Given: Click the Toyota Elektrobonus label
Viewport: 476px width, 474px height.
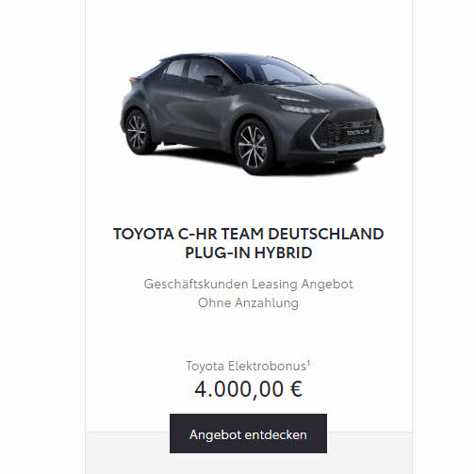Looking at the screenshot, I should (246, 366).
